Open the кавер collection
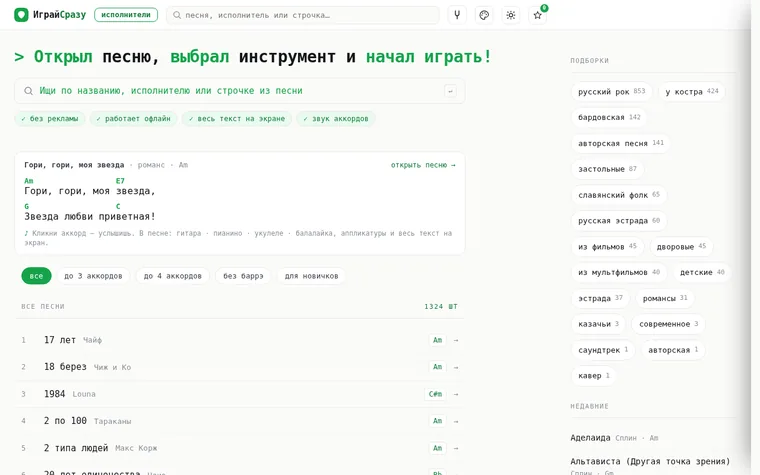 pos(593,376)
